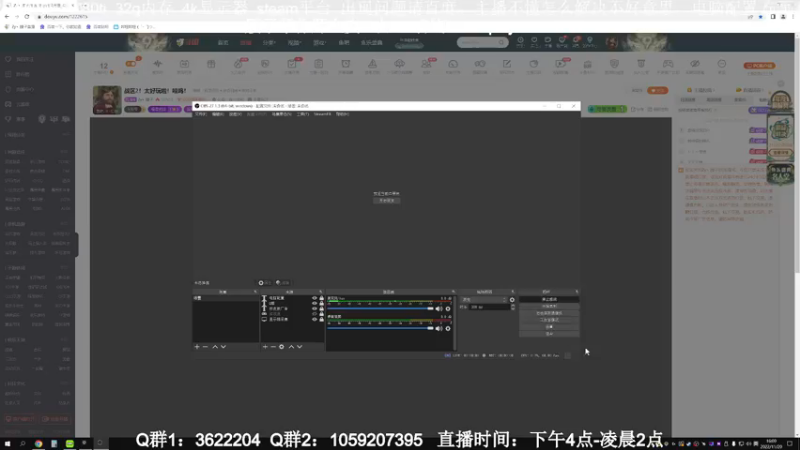Image resolution: width=800 pixels, height=450 pixels.
Task: Expand the 分类 dropdown in Douyu navigation
Action: pyautogui.click(x=268, y=43)
